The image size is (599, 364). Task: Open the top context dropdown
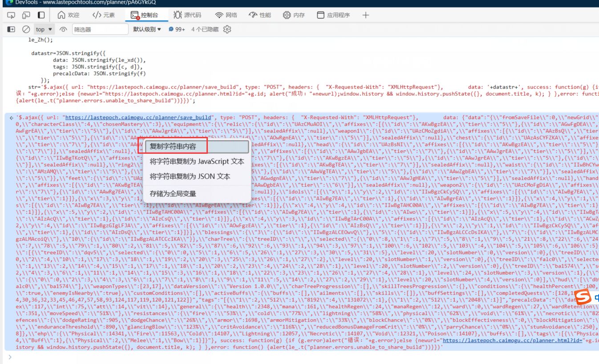click(44, 29)
